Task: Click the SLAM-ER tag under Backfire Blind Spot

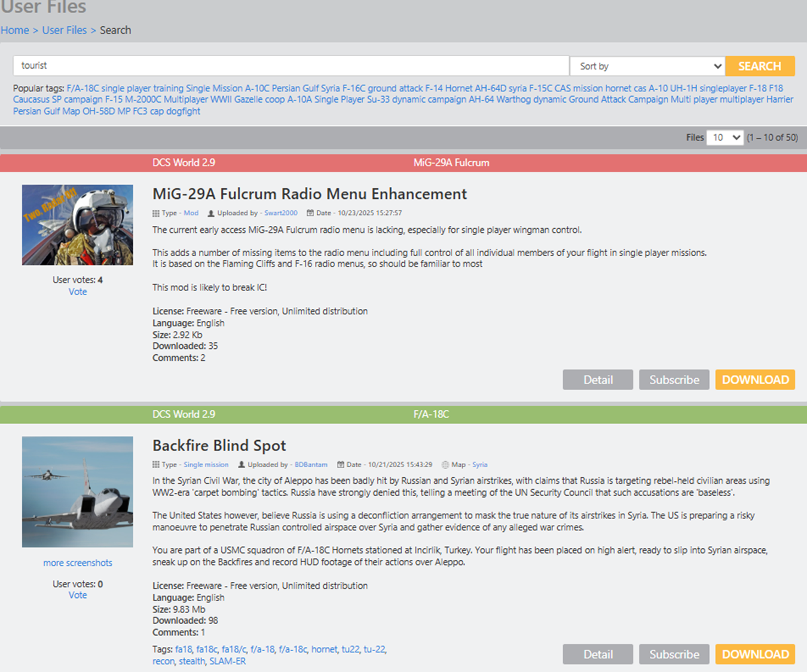Action: [227, 661]
